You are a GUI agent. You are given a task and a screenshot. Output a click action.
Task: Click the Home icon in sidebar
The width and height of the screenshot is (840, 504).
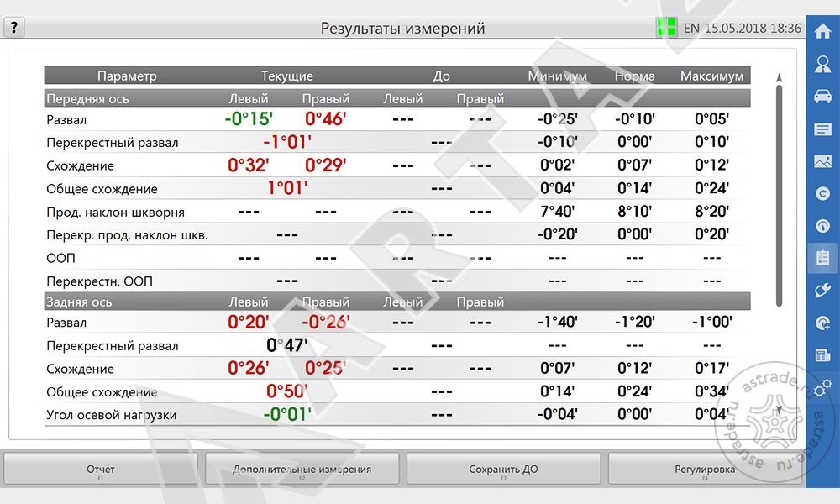click(822, 32)
